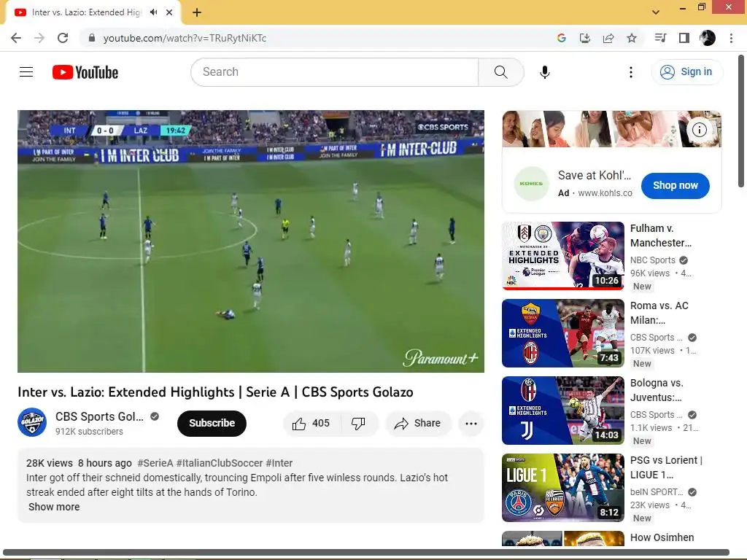
Task: Like the video with thumbs-up 405
Action: (311, 424)
